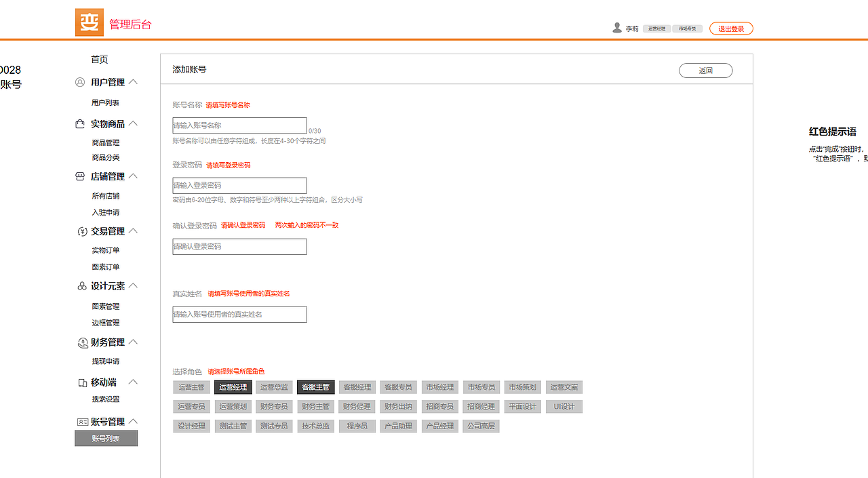
Task: Open 搜索设置 in the sidebar
Action: point(106,399)
